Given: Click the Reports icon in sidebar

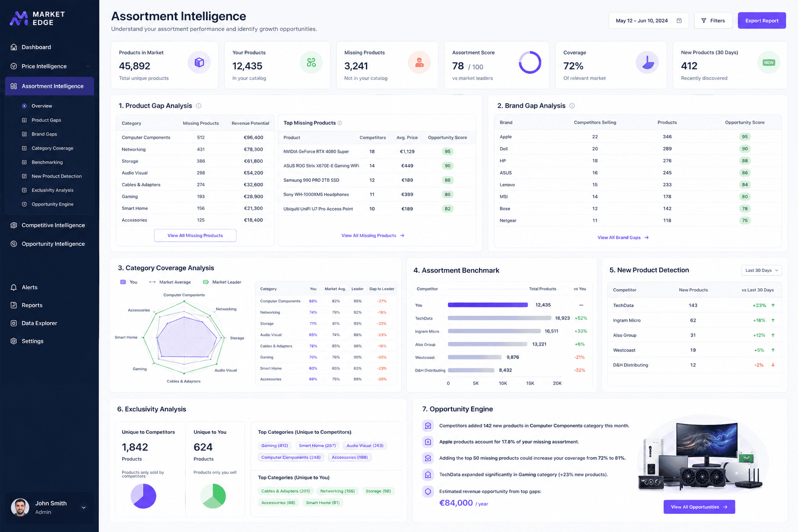Looking at the screenshot, I should [14, 305].
